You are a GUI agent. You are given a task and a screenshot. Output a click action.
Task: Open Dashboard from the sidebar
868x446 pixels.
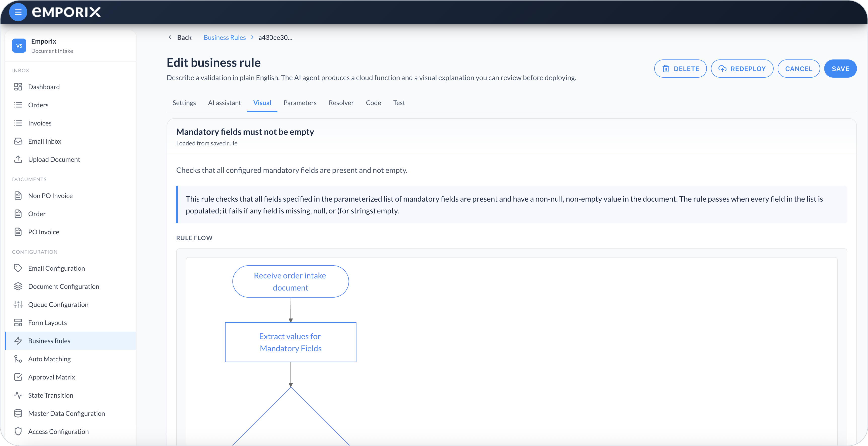[x=71, y=87]
